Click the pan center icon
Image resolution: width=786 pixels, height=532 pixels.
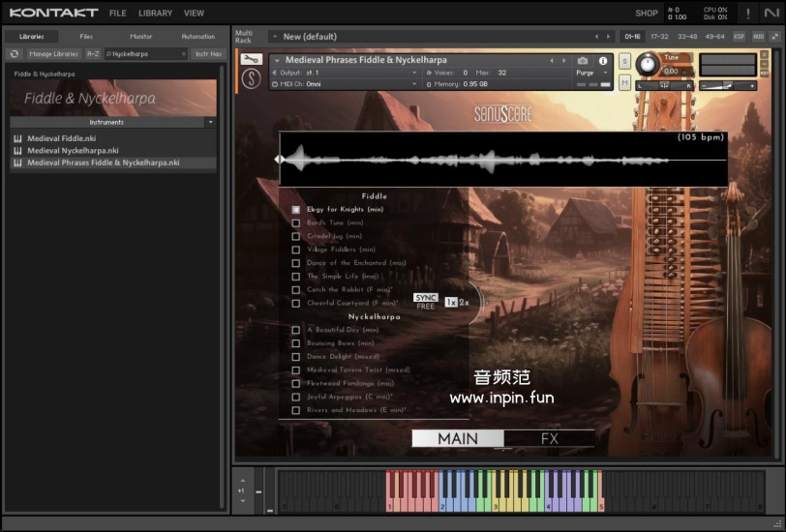tap(664, 86)
